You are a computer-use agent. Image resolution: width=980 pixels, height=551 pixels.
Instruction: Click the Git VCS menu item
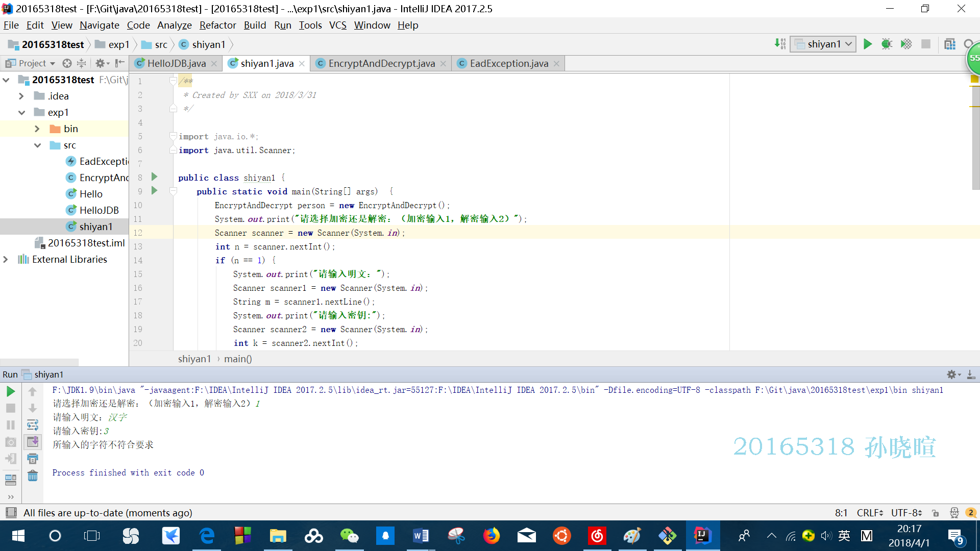[337, 25]
